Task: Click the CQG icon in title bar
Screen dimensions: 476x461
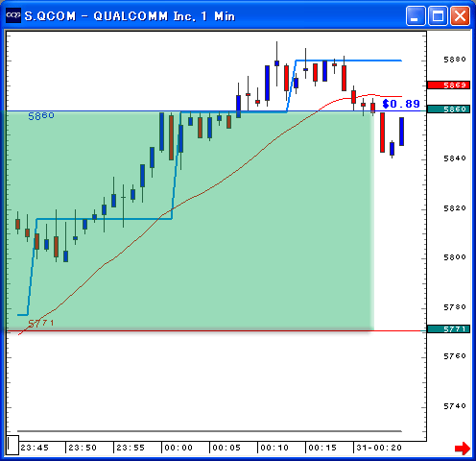Action: pyautogui.click(x=13, y=15)
